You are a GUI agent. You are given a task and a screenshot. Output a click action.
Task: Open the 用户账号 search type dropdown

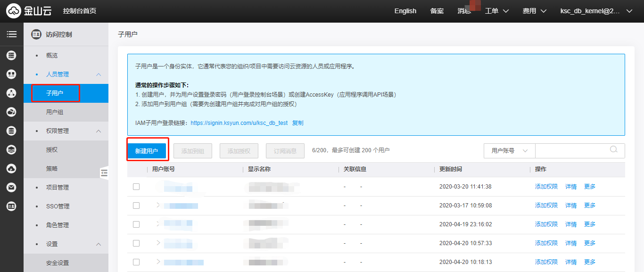pos(509,151)
